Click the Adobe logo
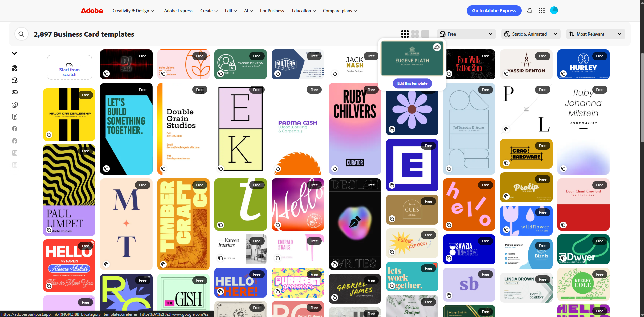 (x=92, y=11)
